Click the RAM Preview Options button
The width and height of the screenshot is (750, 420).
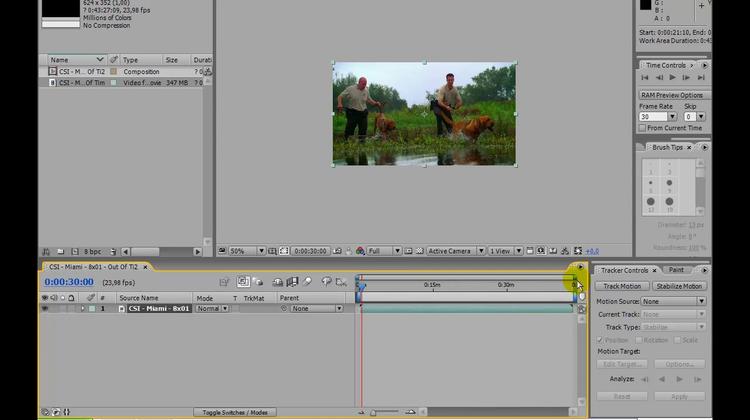[673, 95]
